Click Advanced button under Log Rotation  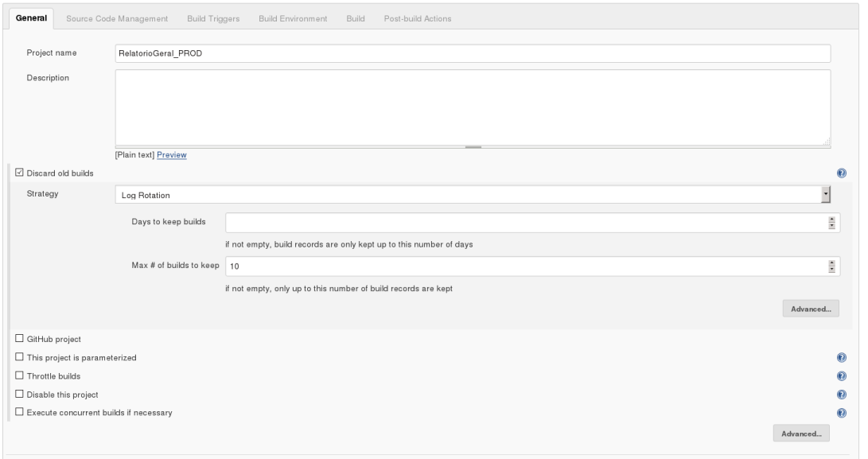[x=810, y=309]
